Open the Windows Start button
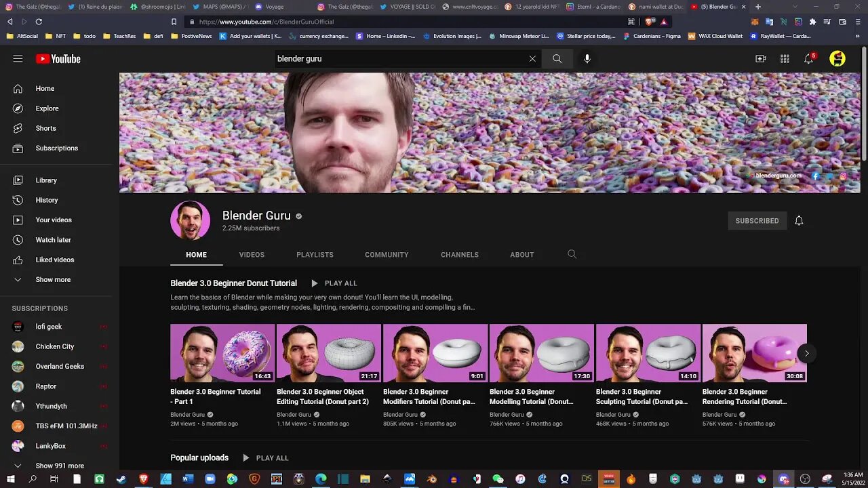This screenshot has width=868, height=488. (x=9, y=479)
